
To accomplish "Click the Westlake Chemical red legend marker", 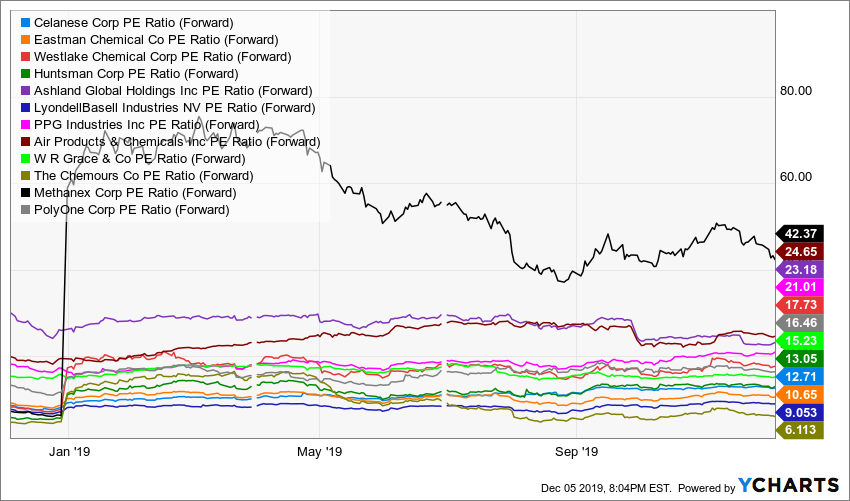I will click(25, 56).
